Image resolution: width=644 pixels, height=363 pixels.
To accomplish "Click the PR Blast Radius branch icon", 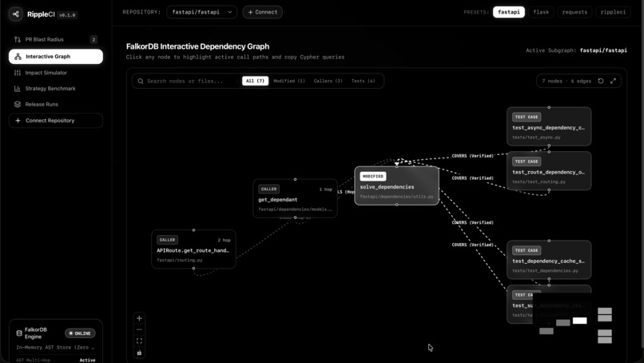I will 18,39.
